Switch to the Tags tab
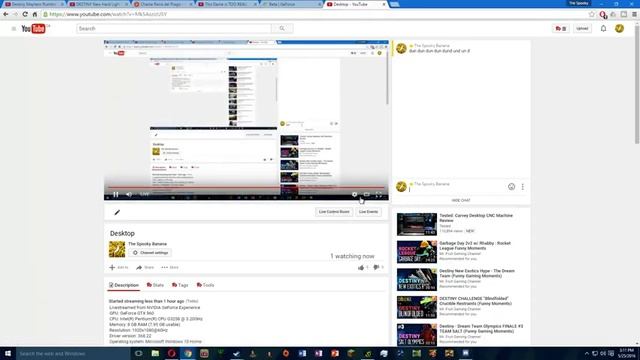 coord(180,285)
